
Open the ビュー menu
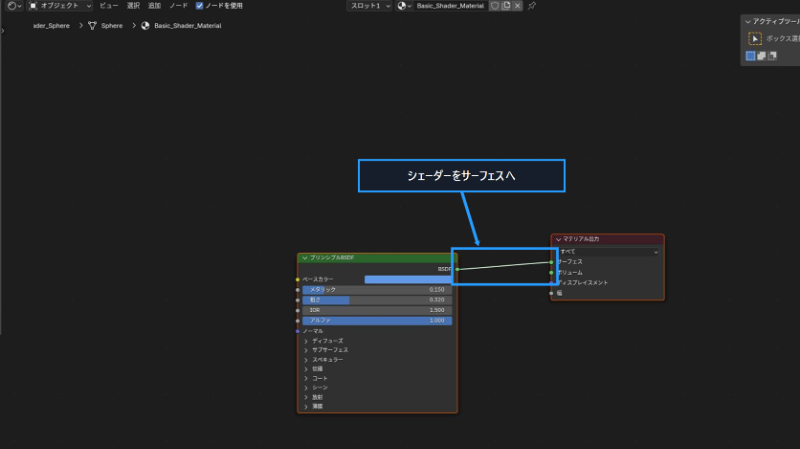109,6
